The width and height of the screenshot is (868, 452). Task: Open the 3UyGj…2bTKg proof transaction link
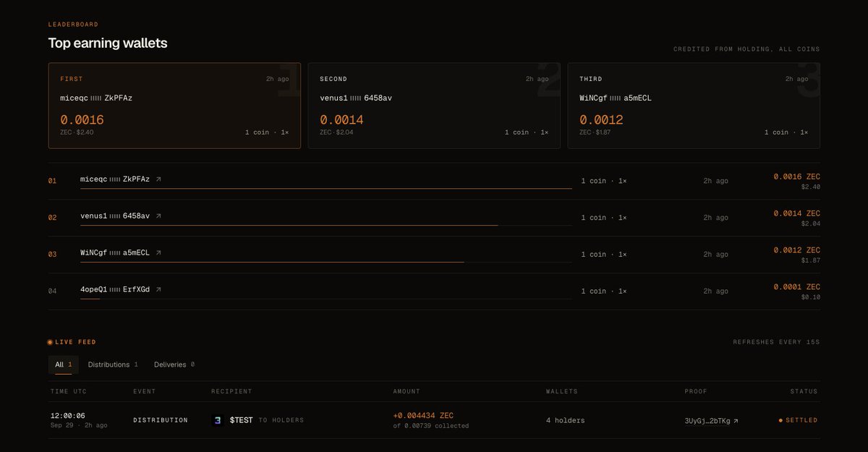pos(707,420)
